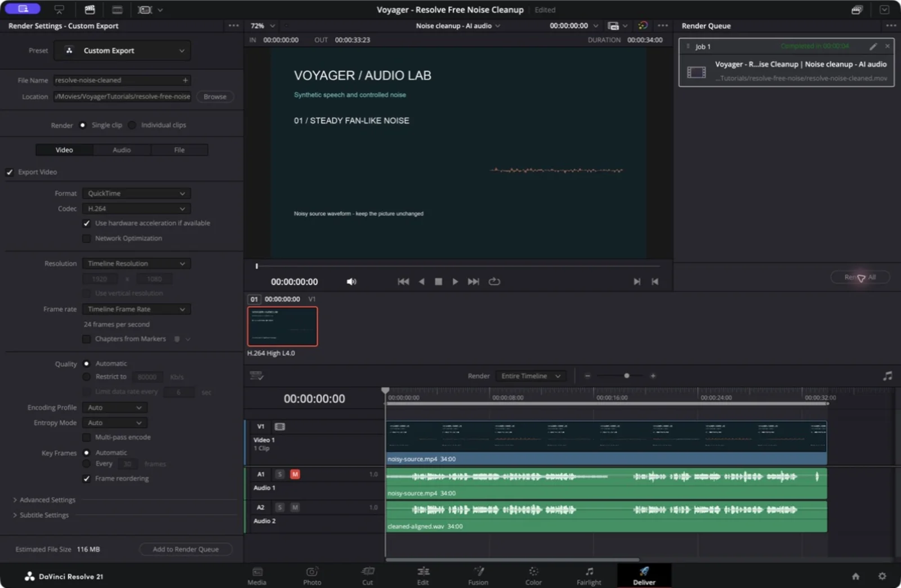Click the Bypass color grades icon in viewer
901x588 pixels.
[643, 25]
